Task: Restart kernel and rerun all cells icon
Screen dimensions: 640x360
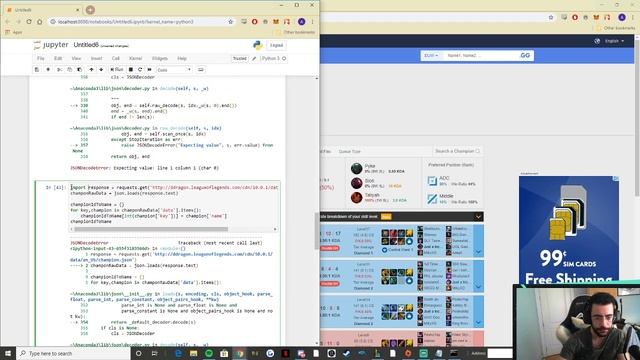Action: (x=149, y=70)
